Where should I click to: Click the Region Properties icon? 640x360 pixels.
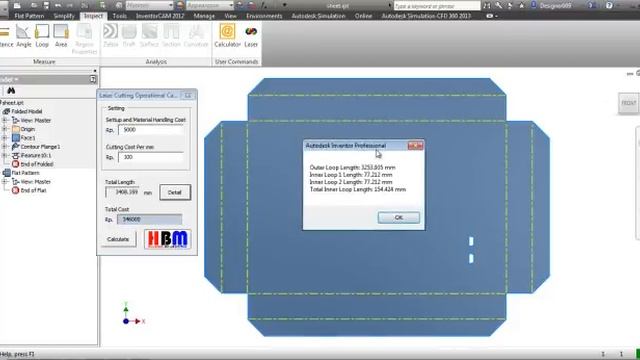(x=84, y=39)
